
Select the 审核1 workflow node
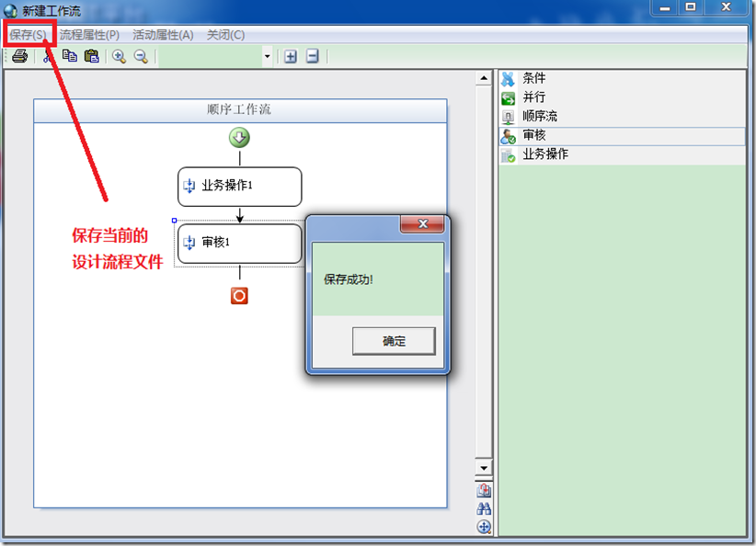click(240, 244)
